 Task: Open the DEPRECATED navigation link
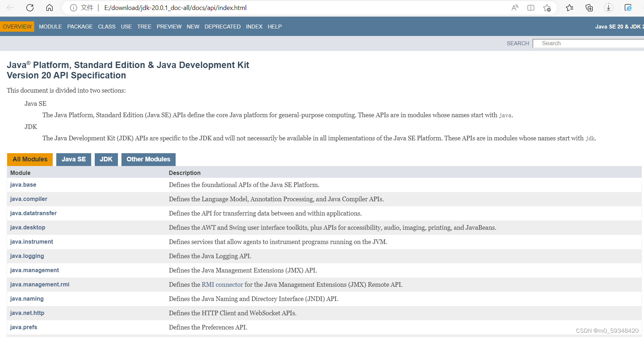223,27
